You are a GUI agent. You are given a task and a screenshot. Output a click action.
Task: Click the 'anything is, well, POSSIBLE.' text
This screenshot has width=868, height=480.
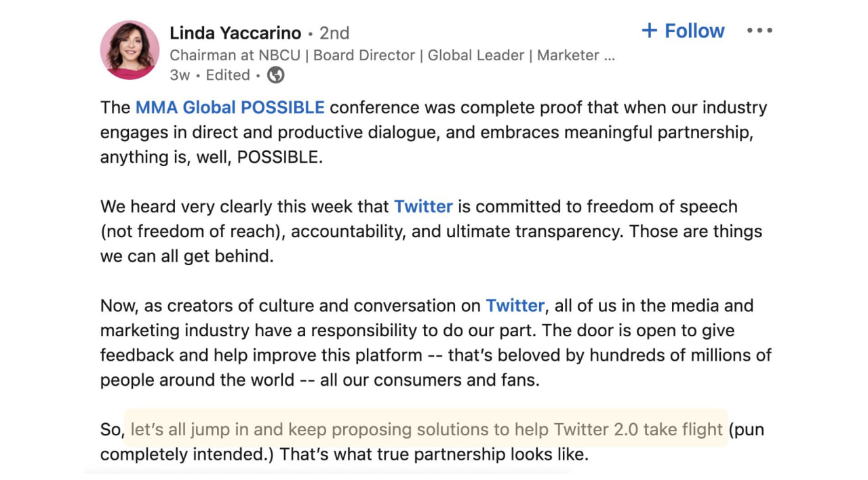click(212, 157)
